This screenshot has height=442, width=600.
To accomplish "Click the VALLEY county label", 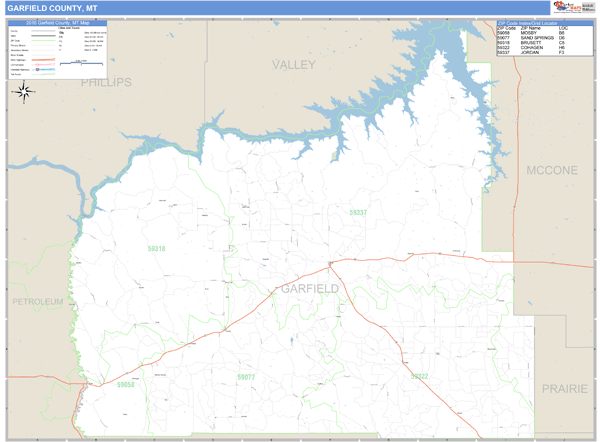I will (x=294, y=65).
